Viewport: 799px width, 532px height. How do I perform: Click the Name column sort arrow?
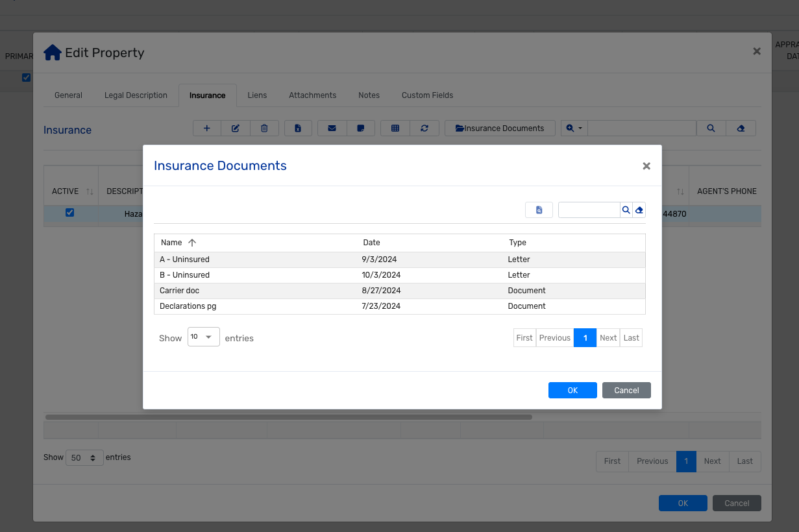tap(192, 243)
